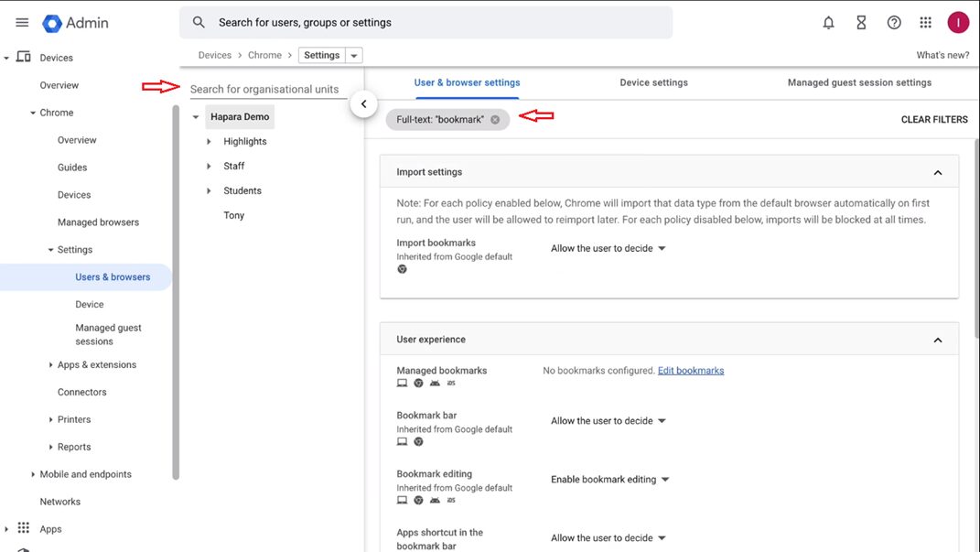Open Managed browsers in sidebar

[x=98, y=222]
